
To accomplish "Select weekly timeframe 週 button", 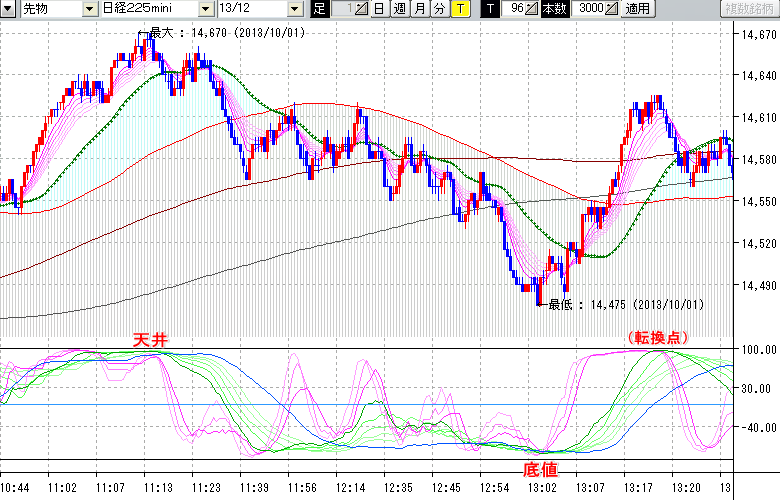I will [x=400, y=9].
